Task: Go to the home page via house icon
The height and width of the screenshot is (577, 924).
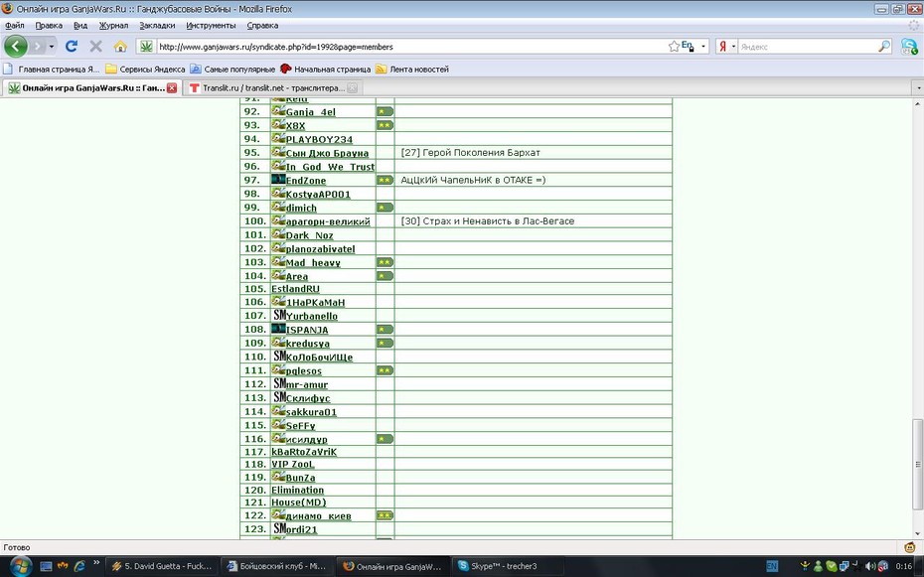Action: pos(120,46)
